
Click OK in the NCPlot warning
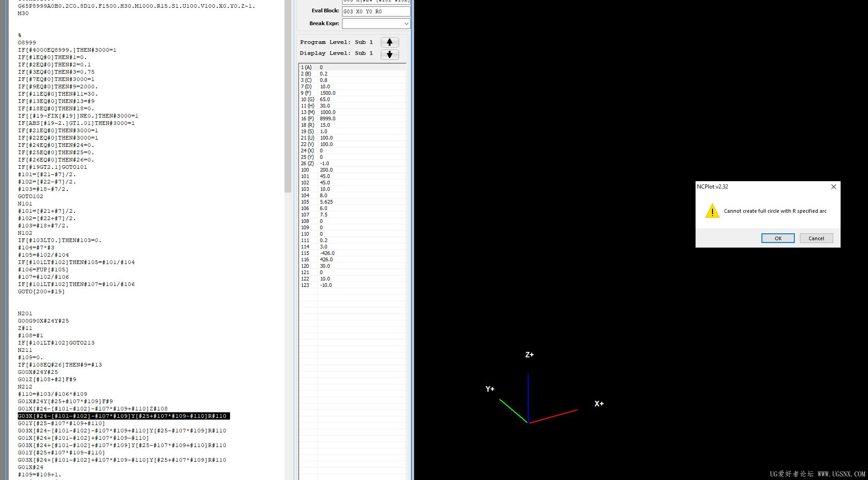click(x=778, y=238)
